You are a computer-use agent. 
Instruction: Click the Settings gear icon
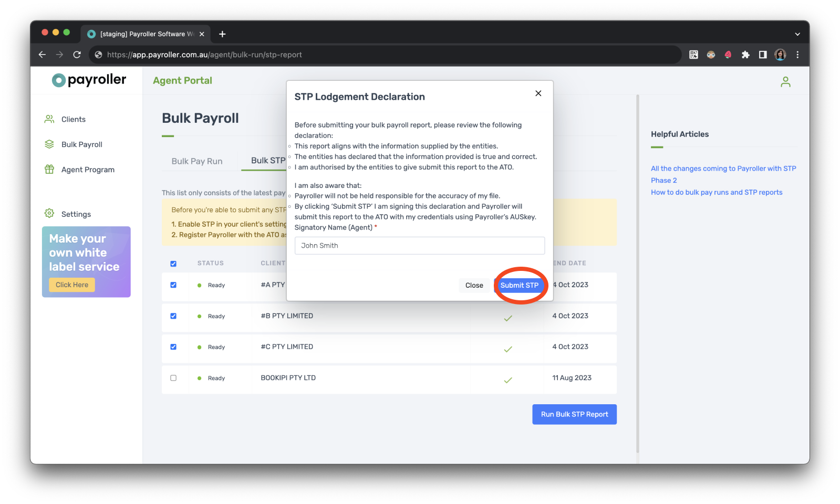point(49,213)
